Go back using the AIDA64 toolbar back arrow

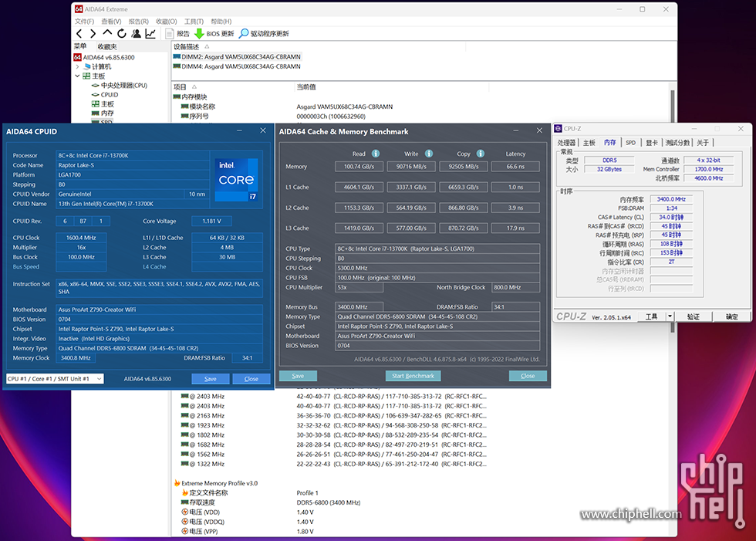(x=79, y=33)
